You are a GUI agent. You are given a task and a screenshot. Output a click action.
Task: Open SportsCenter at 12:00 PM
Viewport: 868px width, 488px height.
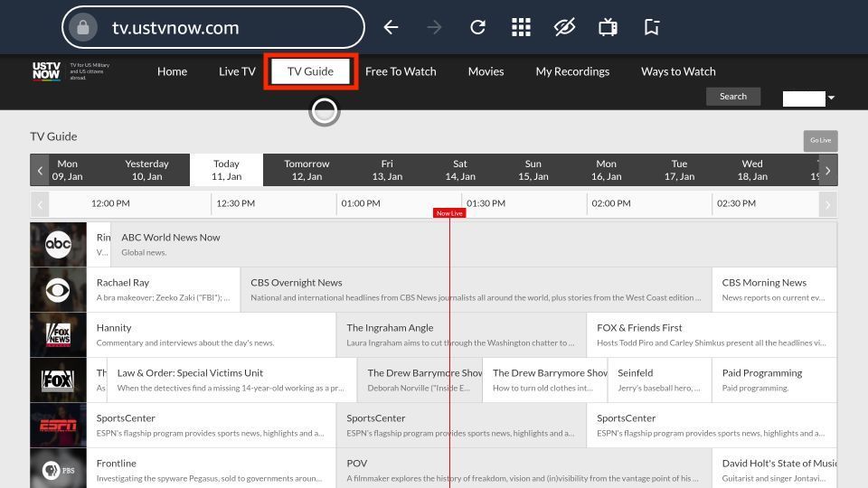tap(211, 426)
